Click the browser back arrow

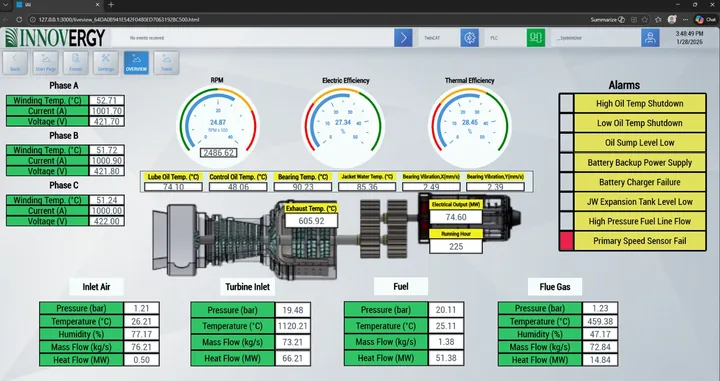6,19
